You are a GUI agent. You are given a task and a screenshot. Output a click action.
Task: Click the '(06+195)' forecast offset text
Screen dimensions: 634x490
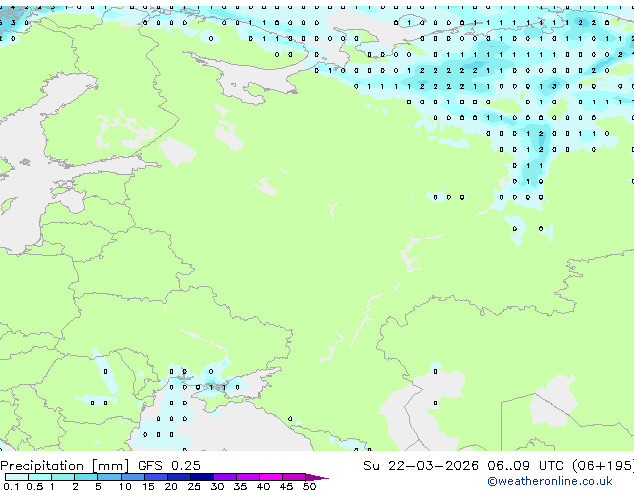603,466
